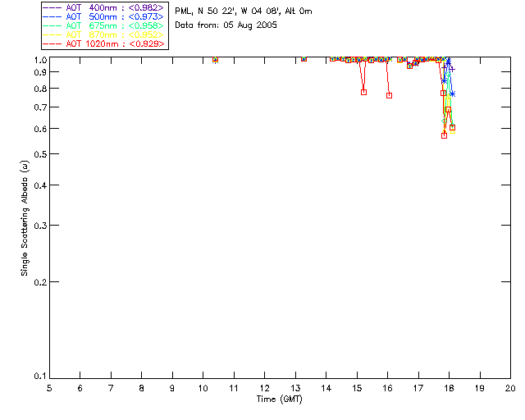Click the 20 x-axis tick label
The height and width of the screenshot is (420, 525).
point(510,388)
